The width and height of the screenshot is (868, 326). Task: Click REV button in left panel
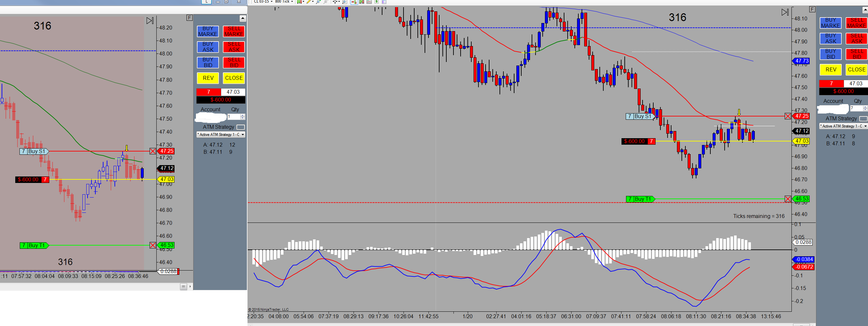tap(208, 78)
